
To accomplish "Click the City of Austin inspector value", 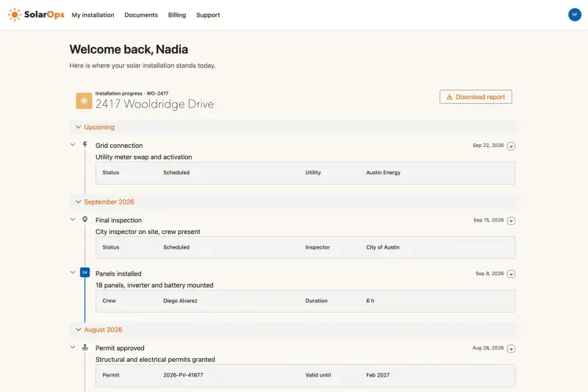I will coord(383,247).
